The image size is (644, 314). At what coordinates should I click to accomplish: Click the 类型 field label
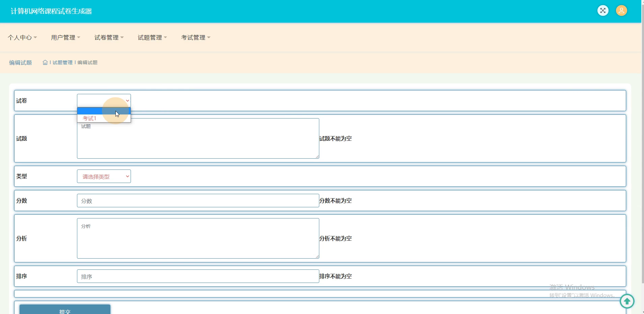click(22, 176)
